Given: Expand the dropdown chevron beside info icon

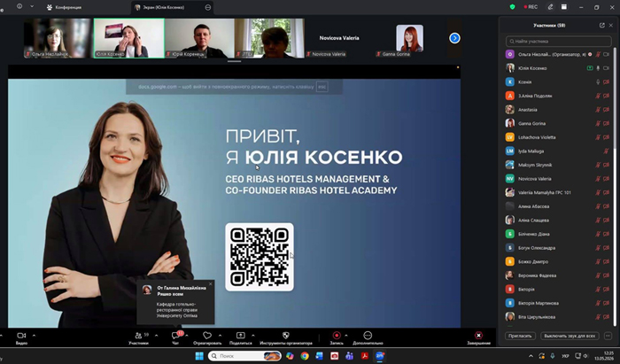Looking at the screenshot, I should tap(32, 7).
